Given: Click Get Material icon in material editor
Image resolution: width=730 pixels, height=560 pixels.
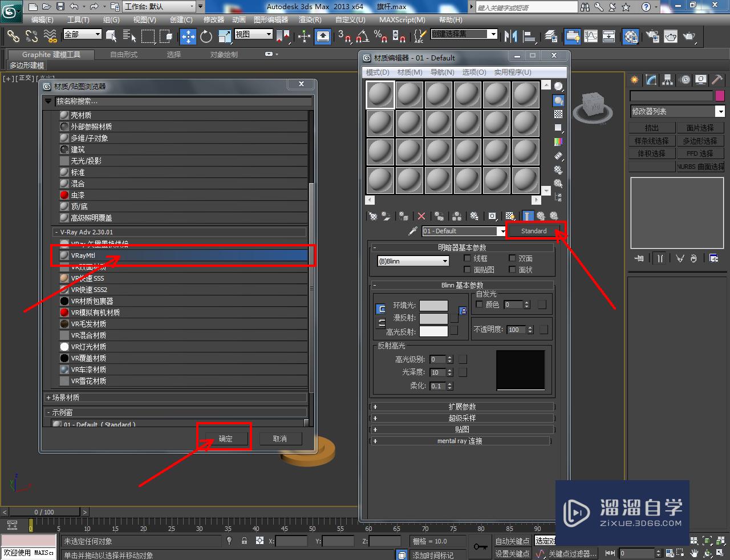Looking at the screenshot, I should 372,216.
